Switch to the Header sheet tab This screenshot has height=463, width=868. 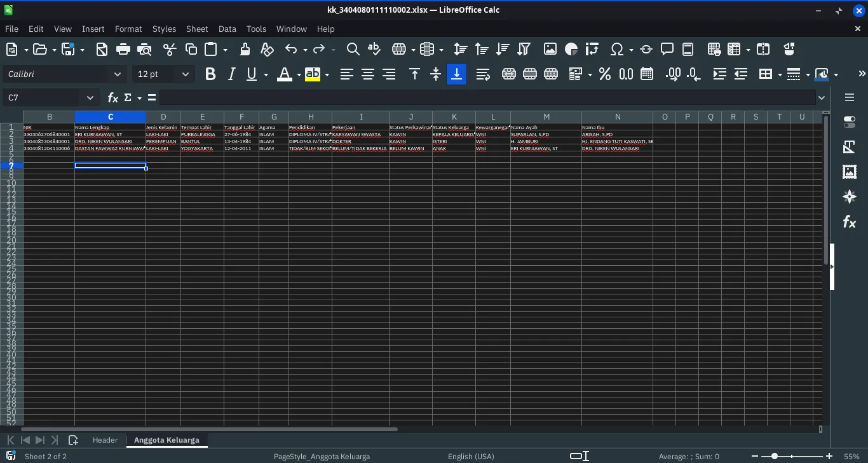[105, 440]
